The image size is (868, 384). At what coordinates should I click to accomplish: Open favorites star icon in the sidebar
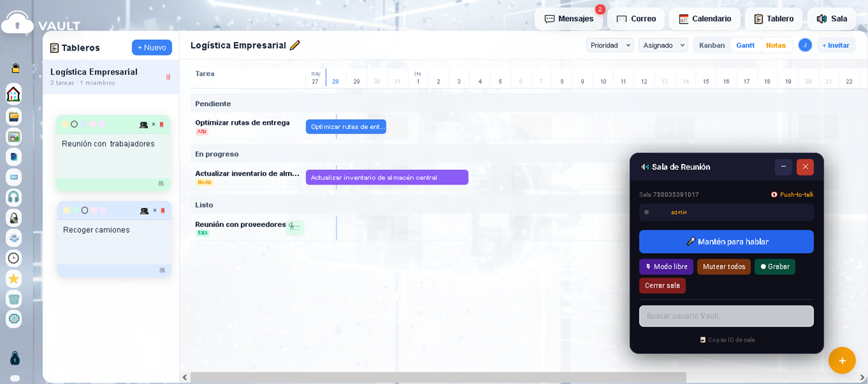pos(14,278)
